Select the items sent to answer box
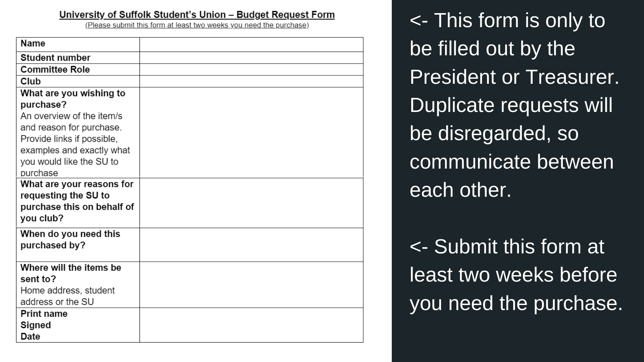The height and width of the screenshot is (362, 644). pyautogui.click(x=251, y=285)
